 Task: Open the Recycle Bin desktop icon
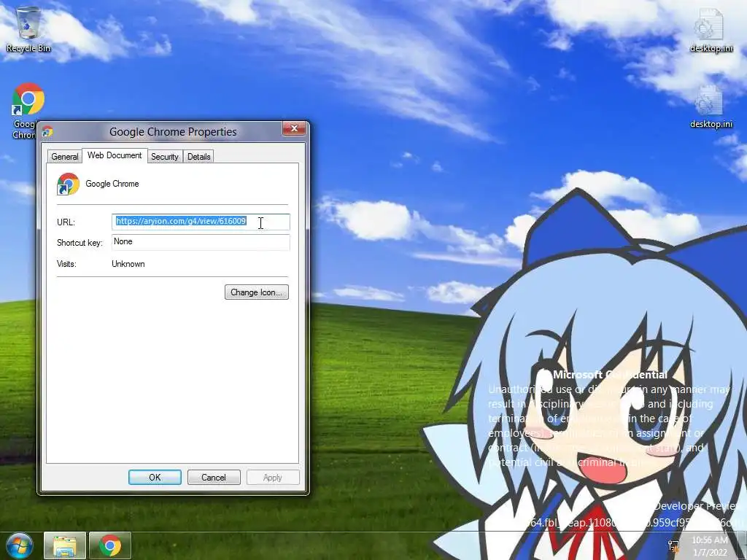point(28,29)
